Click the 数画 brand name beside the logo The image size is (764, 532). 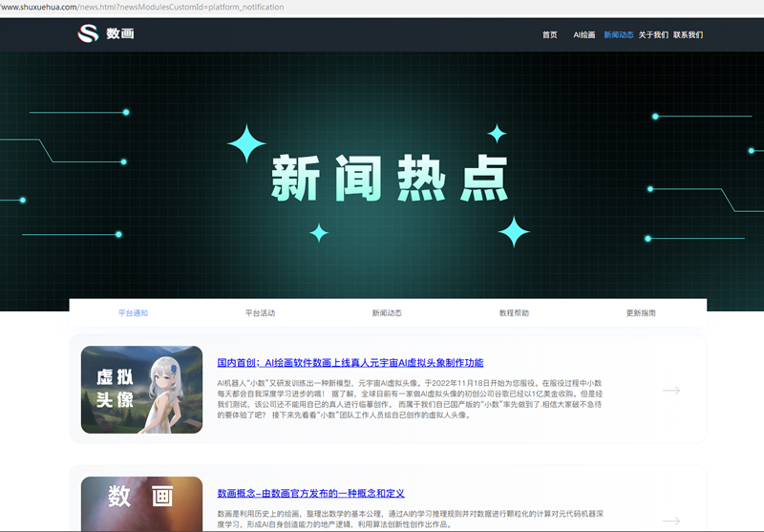click(x=120, y=34)
